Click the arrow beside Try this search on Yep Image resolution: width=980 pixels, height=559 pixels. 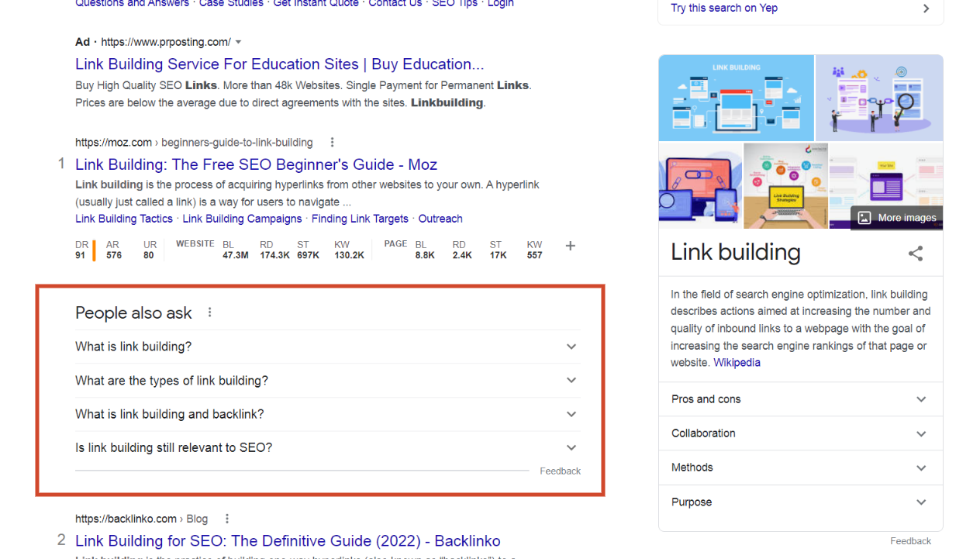[x=927, y=8]
